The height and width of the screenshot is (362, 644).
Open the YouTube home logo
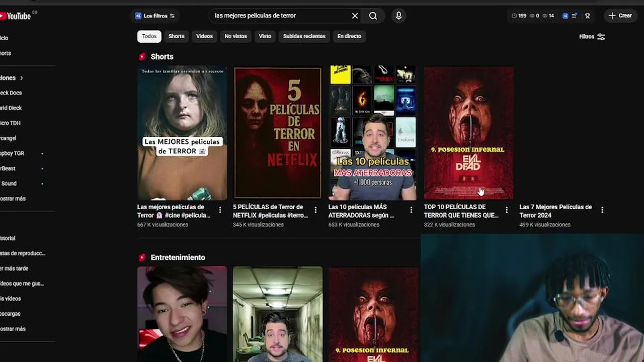coord(16,16)
